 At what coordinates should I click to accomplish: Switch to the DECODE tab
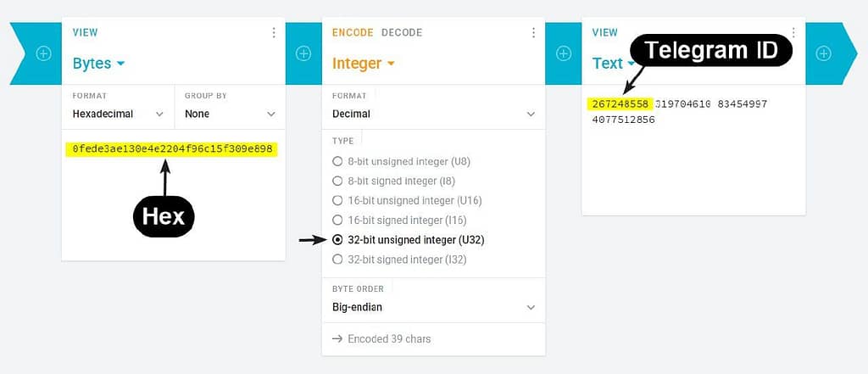click(x=402, y=33)
